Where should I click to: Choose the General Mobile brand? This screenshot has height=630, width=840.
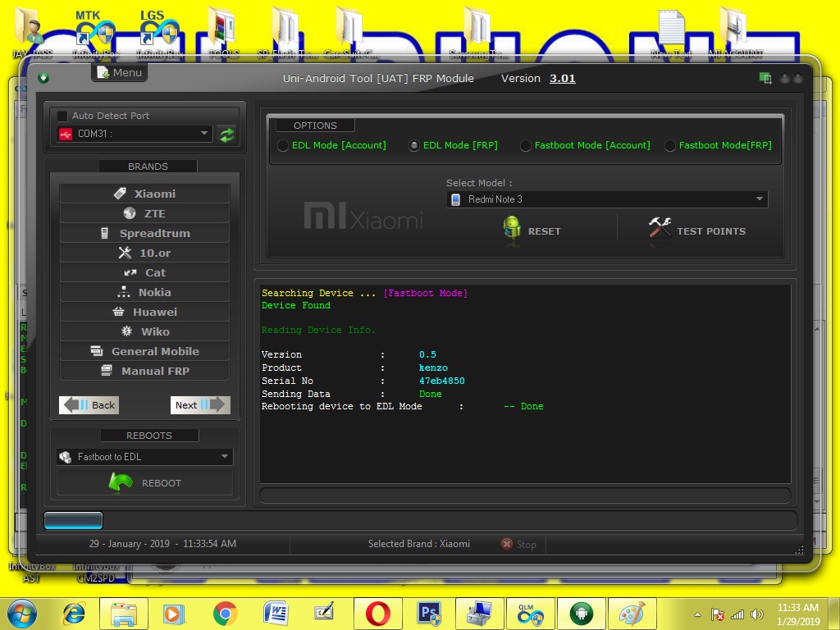[x=144, y=351]
